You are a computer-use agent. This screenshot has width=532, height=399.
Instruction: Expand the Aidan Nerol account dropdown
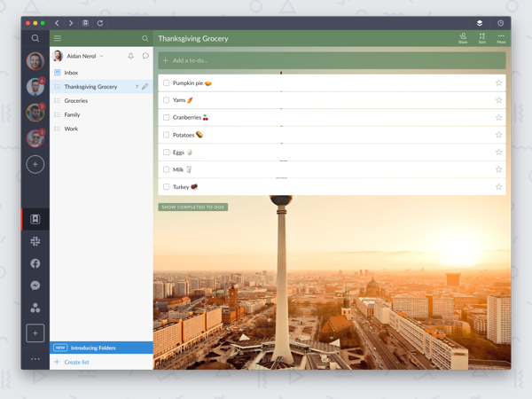pyautogui.click(x=101, y=56)
